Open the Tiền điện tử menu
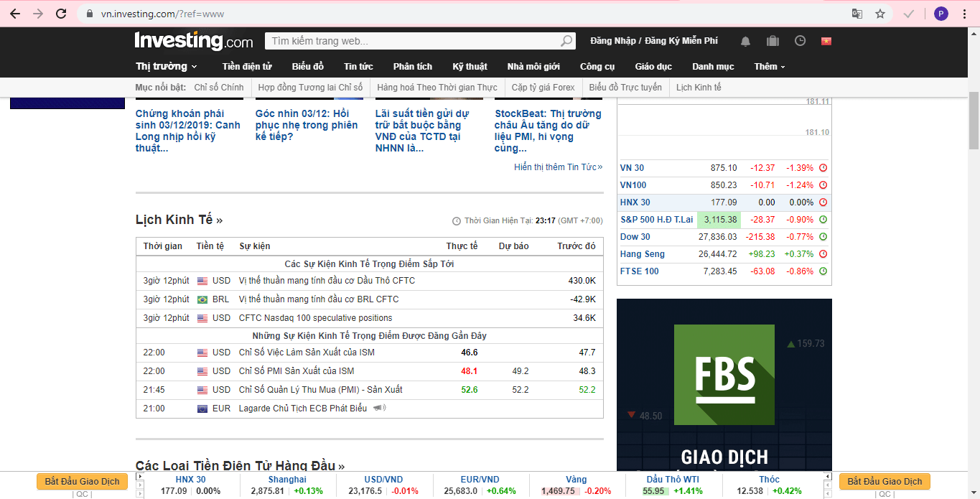Screen dimensions: 980x499 pyautogui.click(x=247, y=67)
